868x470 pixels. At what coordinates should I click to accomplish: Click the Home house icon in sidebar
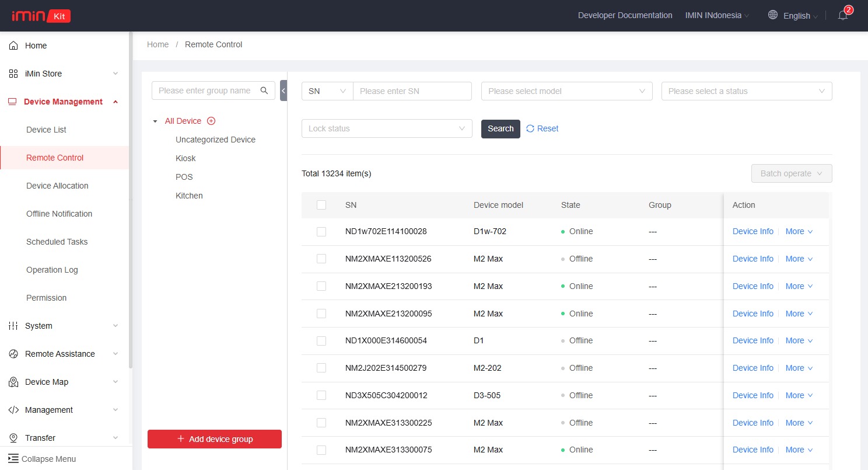[x=13, y=46]
